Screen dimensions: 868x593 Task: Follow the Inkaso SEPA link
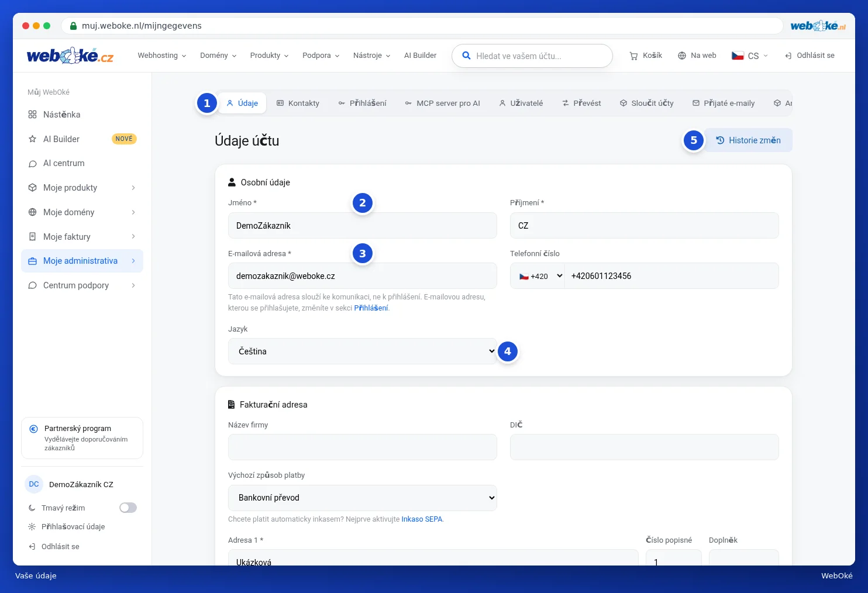[422, 519]
